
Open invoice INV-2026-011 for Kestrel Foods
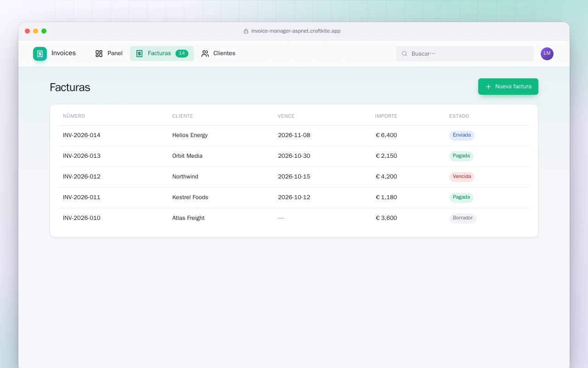coord(294,197)
